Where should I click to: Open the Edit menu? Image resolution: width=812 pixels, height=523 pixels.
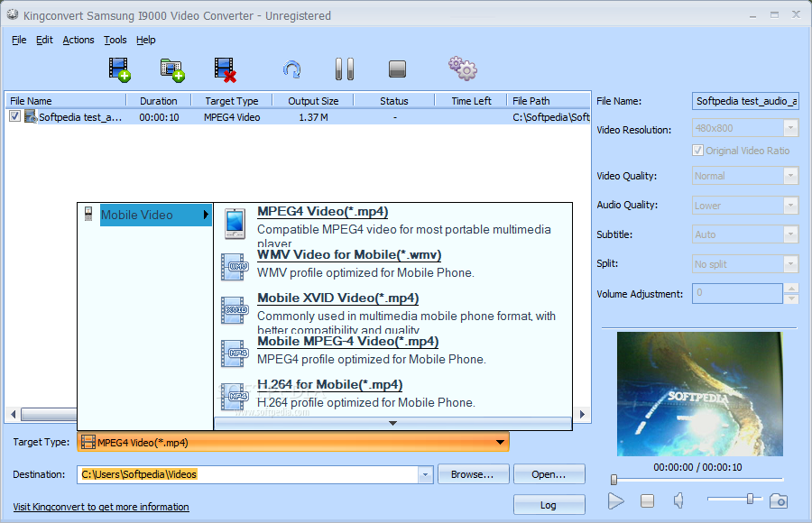pos(44,40)
